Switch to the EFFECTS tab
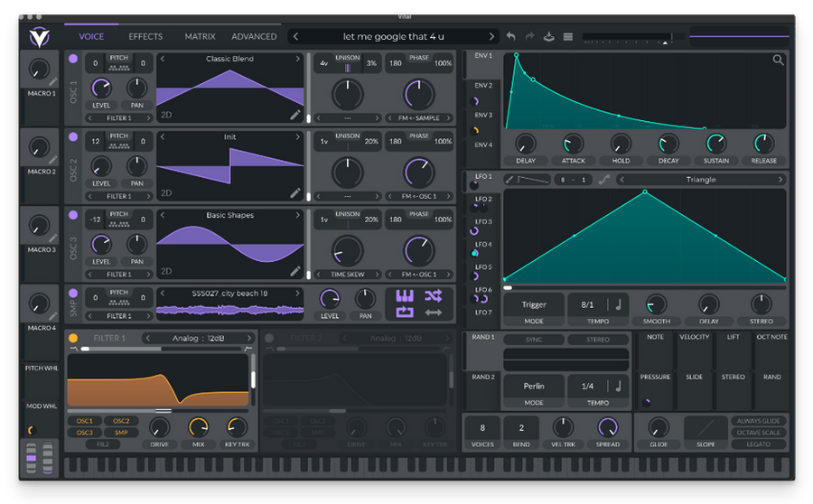Viewport: 813px width, 504px height. 145,37
